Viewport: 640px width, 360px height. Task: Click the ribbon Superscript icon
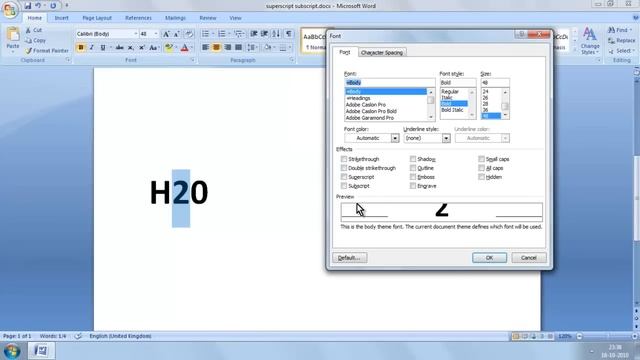click(x=142, y=48)
